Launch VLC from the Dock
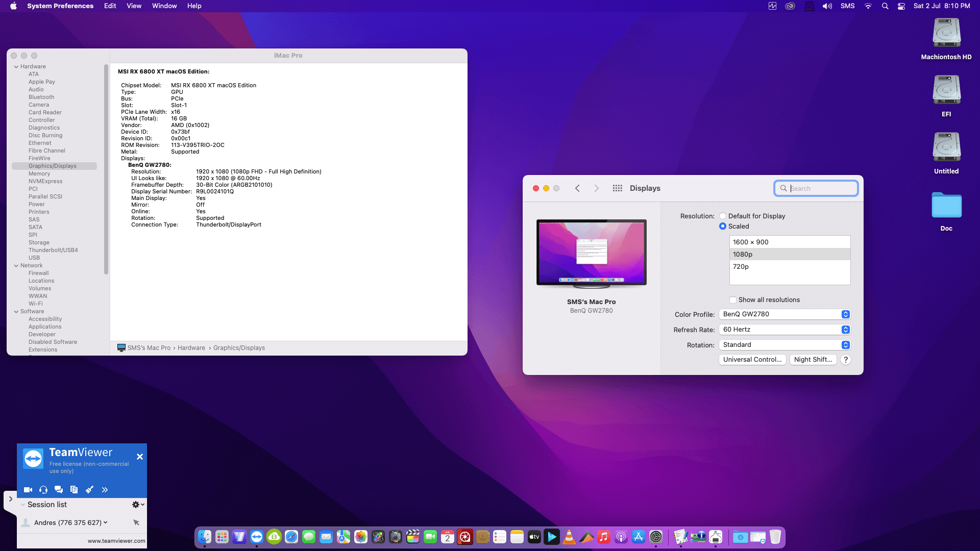This screenshot has height=551, width=980. tap(569, 537)
